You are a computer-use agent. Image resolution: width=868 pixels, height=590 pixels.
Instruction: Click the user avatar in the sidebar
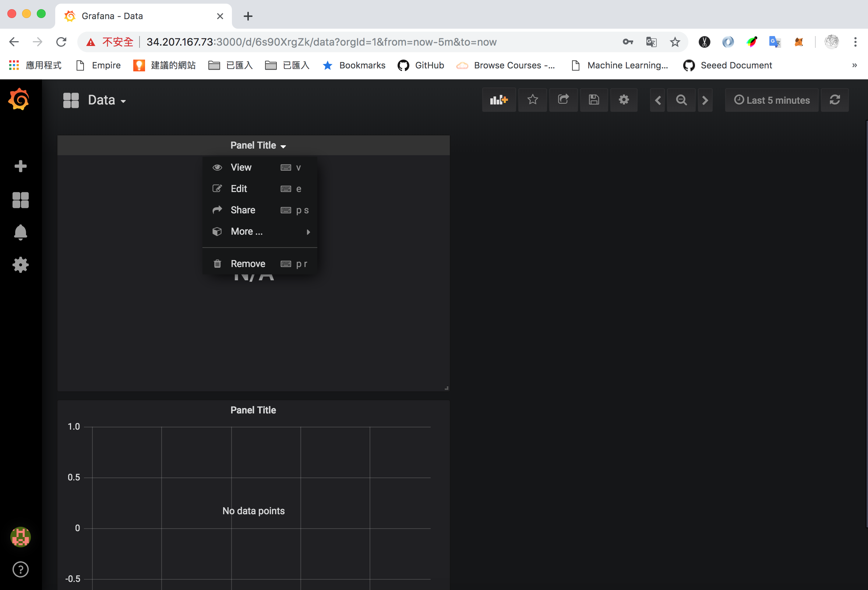click(x=21, y=537)
